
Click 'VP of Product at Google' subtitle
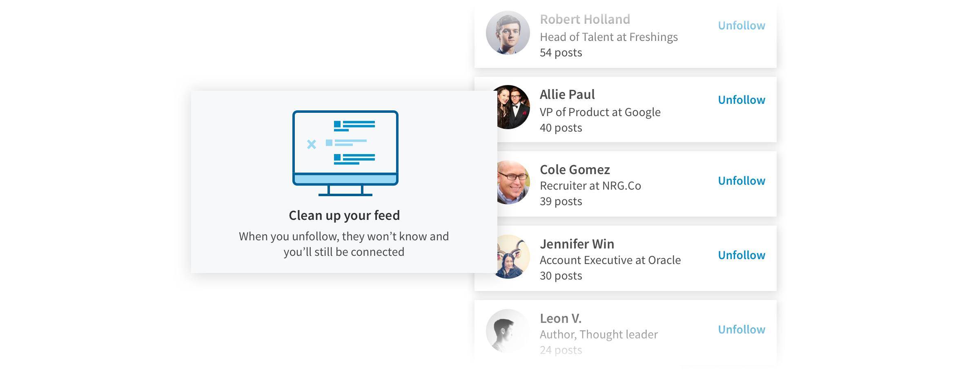click(600, 112)
